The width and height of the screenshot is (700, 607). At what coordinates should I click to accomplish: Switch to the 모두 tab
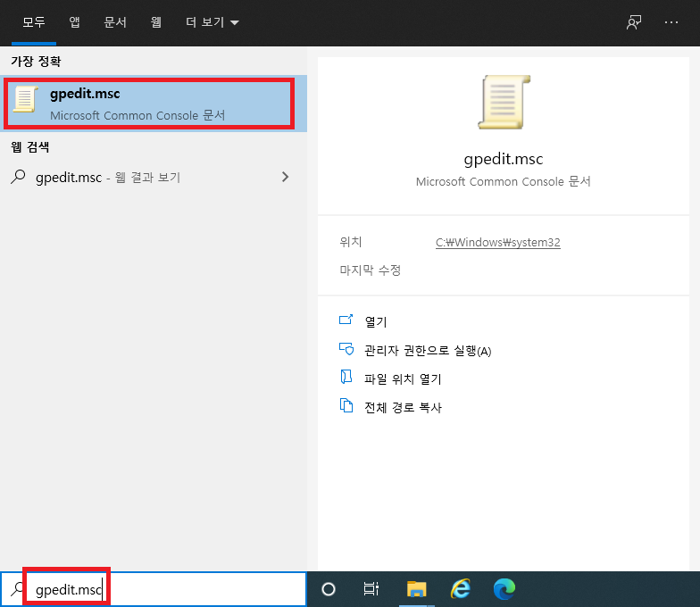[x=34, y=21]
